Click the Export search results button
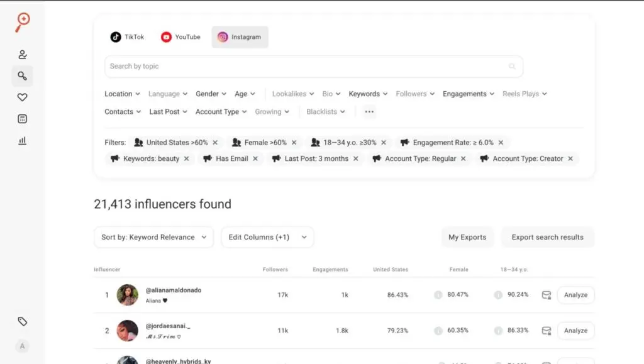The image size is (644, 364). tap(547, 237)
